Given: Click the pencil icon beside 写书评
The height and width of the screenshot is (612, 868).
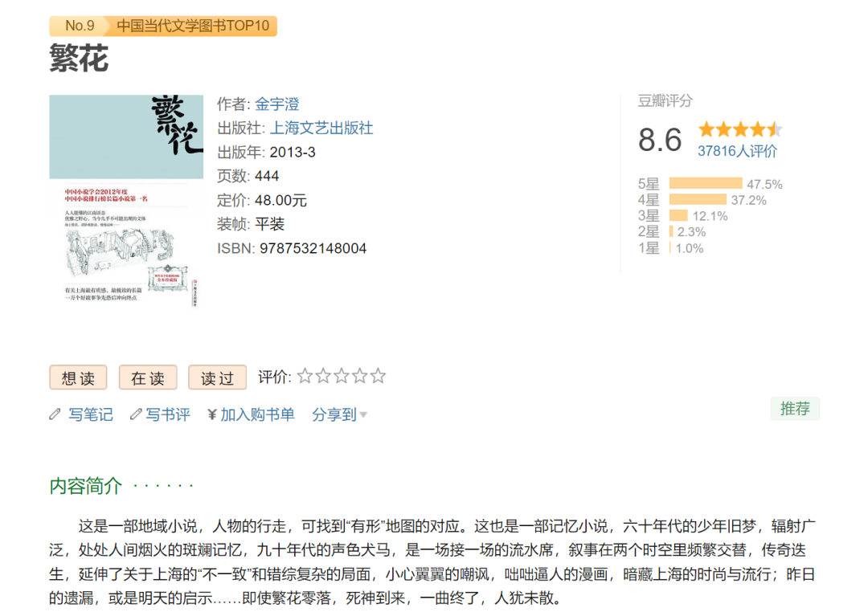Looking at the screenshot, I should point(136,414).
